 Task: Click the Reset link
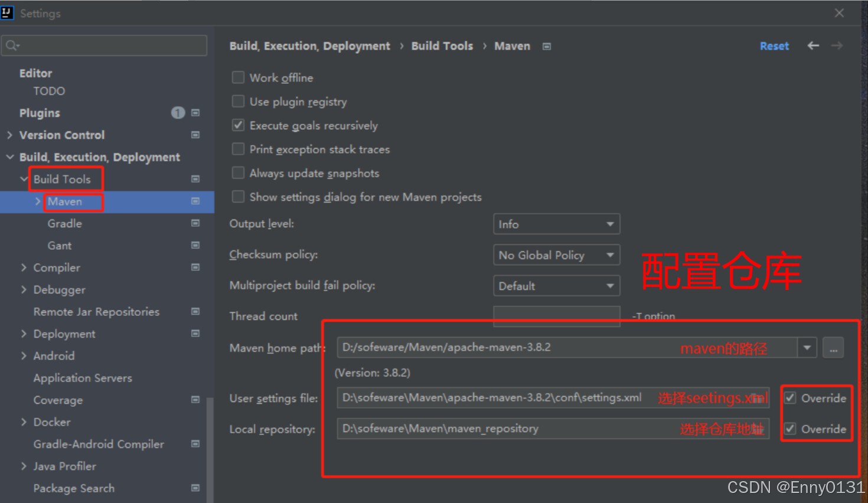pyautogui.click(x=774, y=46)
